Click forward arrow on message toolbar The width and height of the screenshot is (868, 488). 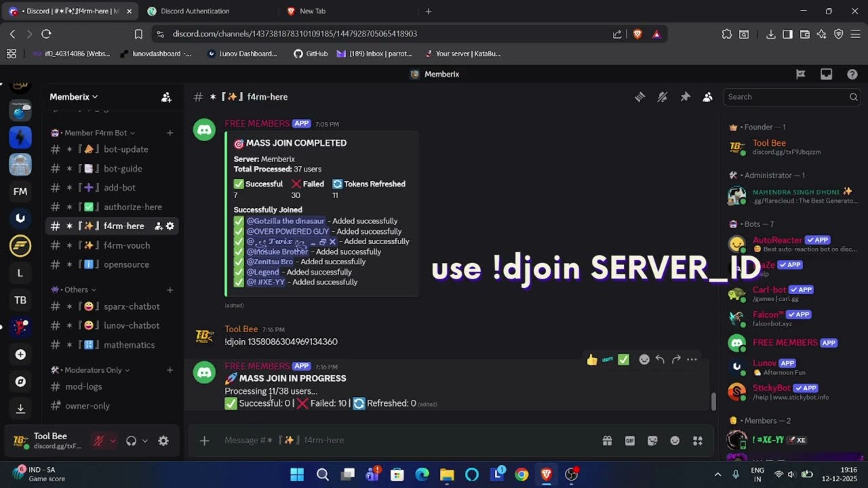tap(676, 360)
